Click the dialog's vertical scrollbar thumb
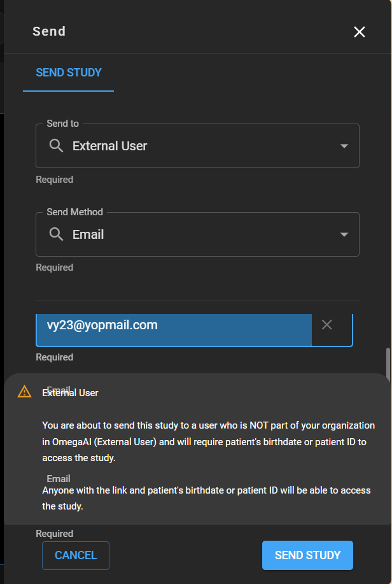Screen dimensions: 392x584 (388, 363)
